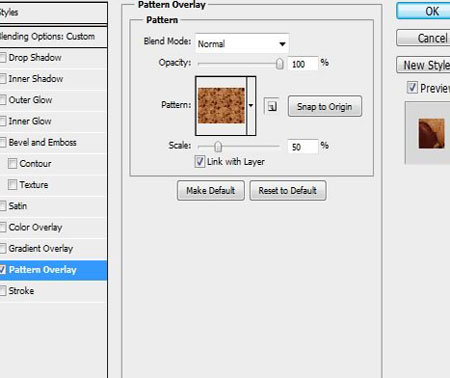Screen dimensions: 450x378
Task: Click the Cancel button
Action: pyautogui.click(x=423, y=38)
